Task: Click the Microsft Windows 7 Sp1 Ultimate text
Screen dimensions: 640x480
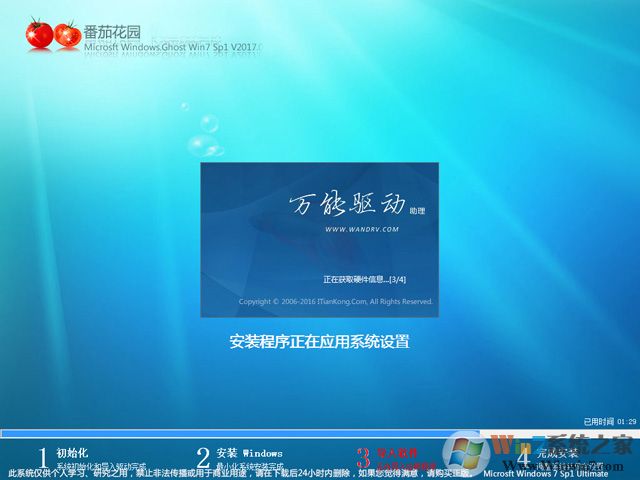Action: [546, 473]
